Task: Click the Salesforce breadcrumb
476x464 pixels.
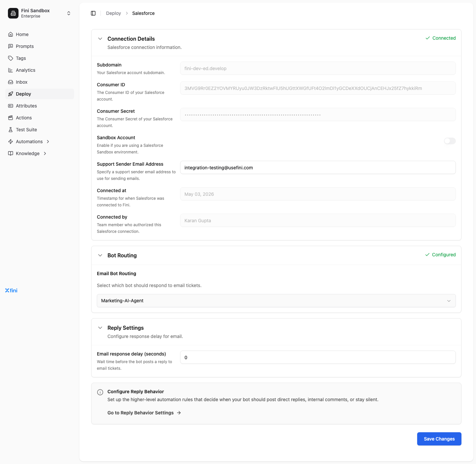Action: (143, 13)
